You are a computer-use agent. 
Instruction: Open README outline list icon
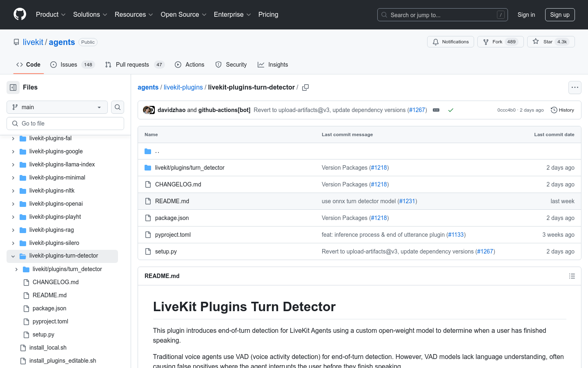coord(572,276)
